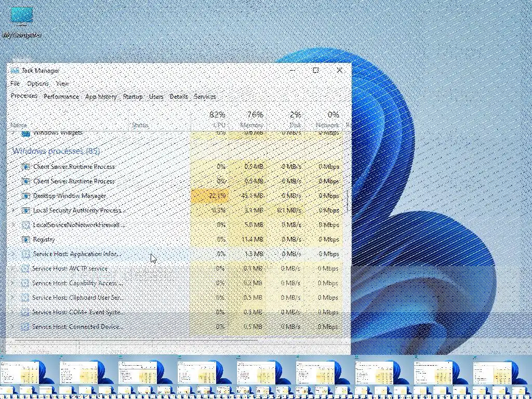
Task: Click the 11.4 MB memory cell
Action: [248, 240]
